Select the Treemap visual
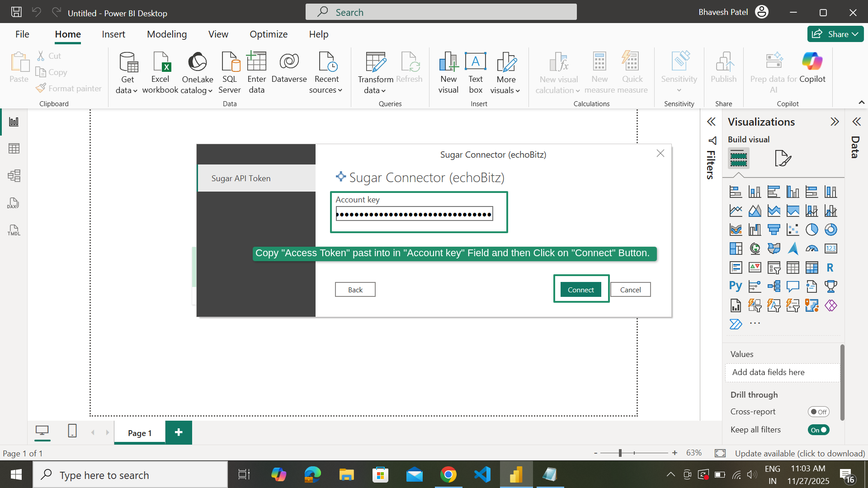Screen dimensions: 868x488 [x=736, y=249]
